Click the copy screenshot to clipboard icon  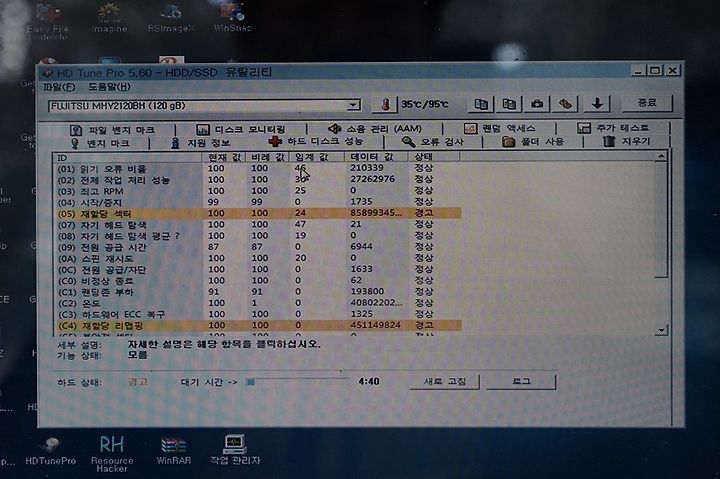(x=509, y=104)
